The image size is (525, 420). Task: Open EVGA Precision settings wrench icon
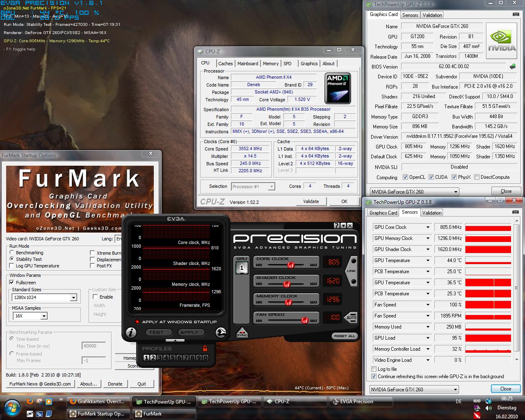221,332
